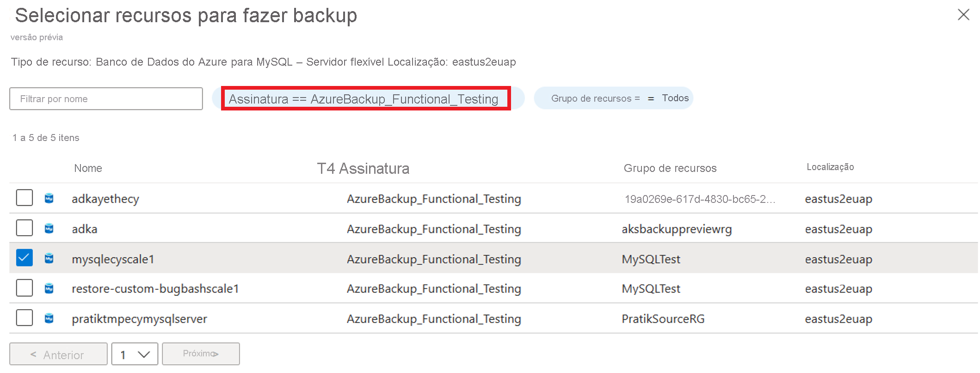Open the page number dropdown

coord(135,354)
